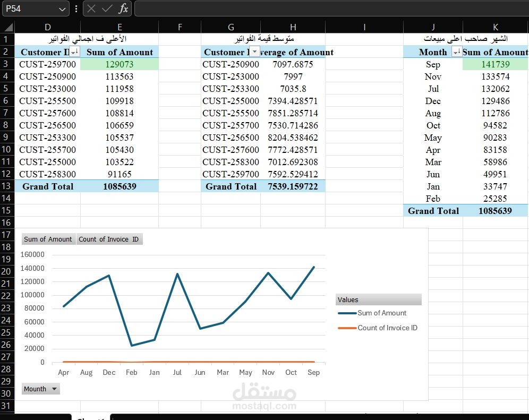
Task: Select Sum of Amount legend entry
Action: pos(372,313)
